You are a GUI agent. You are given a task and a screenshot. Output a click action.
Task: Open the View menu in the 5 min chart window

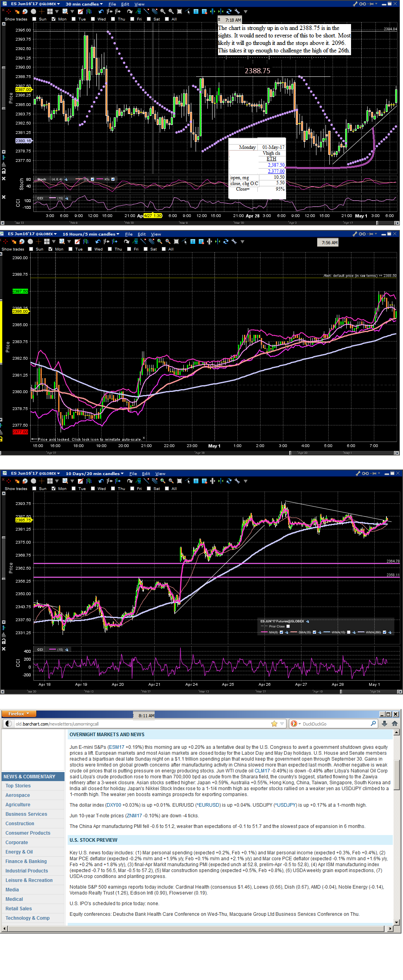click(156, 234)
